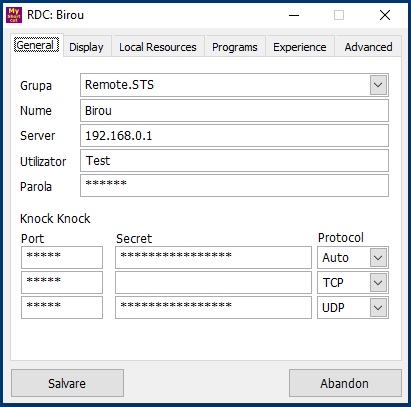Click the Server field with 192.168.0.1
411x407 pixels.
[x=234, y=135]
